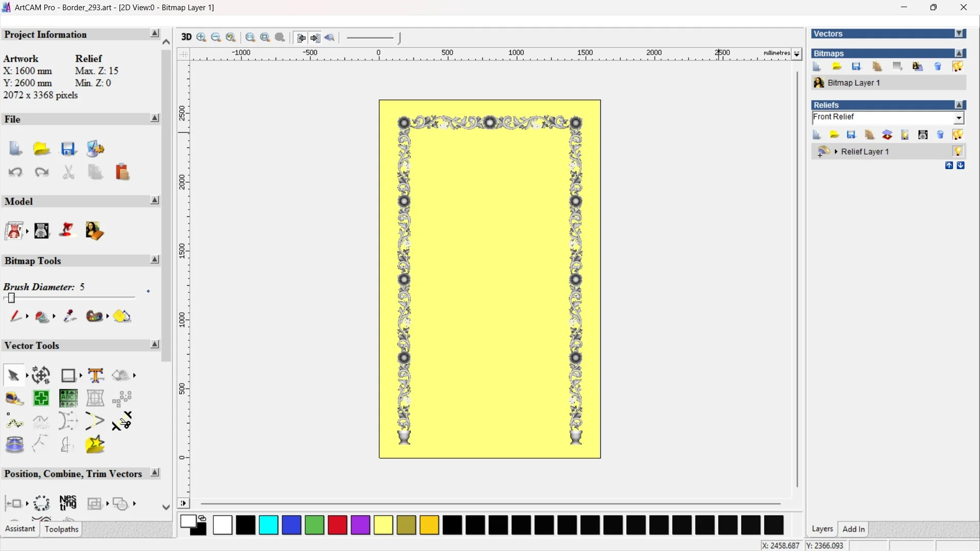980x551 pixels.
Task: Collapse the Bitmap Tools section
Action: [155, 260]
